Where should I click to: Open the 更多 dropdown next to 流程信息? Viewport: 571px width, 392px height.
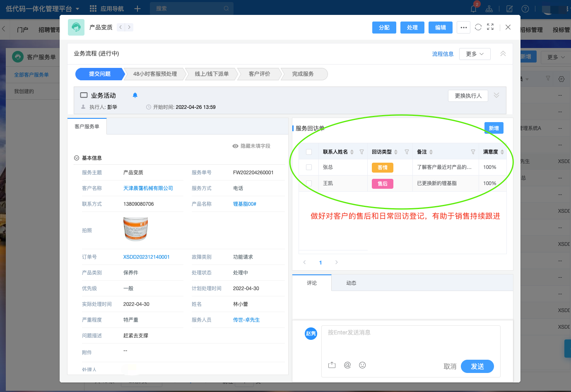click(475, 54)
